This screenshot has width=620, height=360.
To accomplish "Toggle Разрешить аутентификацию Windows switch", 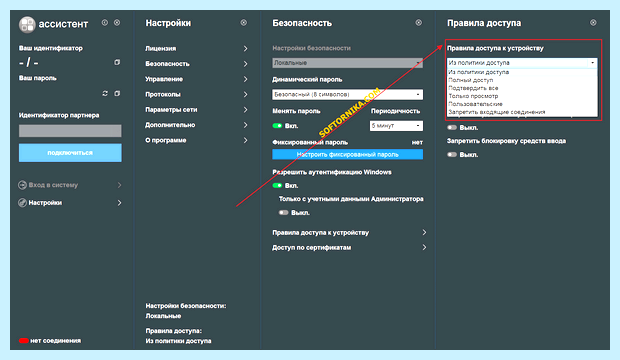I will click(x=277, y=186).
